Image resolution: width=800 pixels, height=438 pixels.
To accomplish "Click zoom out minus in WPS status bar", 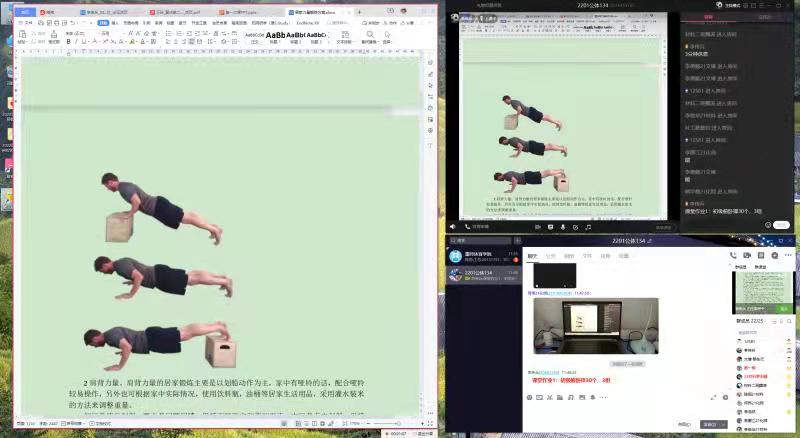I will click(369, 424).
